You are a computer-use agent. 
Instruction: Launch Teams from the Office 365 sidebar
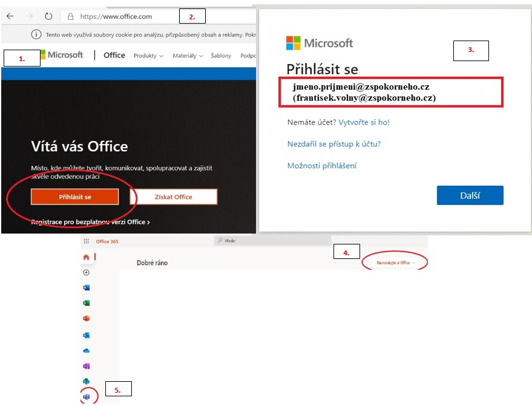87,396
